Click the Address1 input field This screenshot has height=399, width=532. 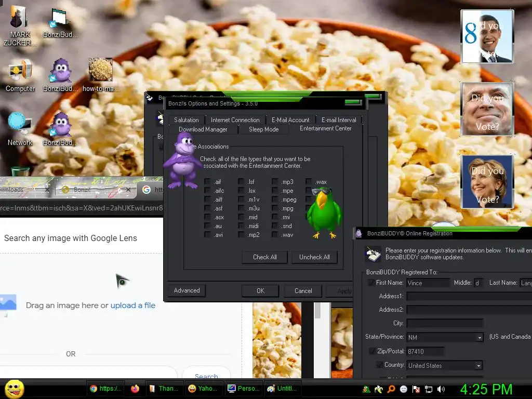click(469, 296)
